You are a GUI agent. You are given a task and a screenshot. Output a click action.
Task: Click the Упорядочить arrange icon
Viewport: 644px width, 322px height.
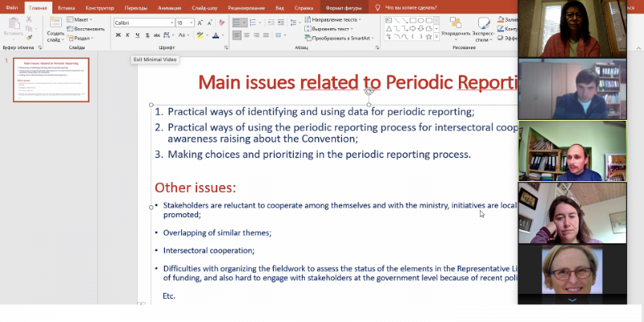455,23
